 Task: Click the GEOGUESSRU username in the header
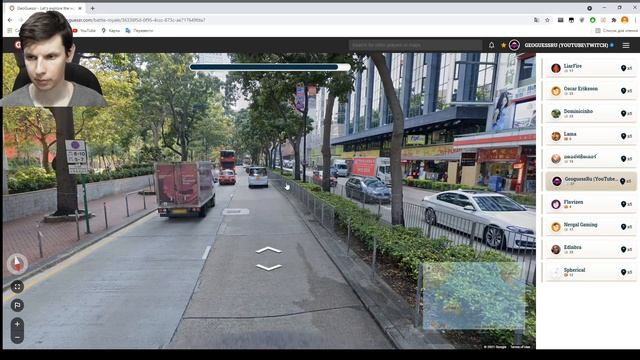[x=567, y=45]
